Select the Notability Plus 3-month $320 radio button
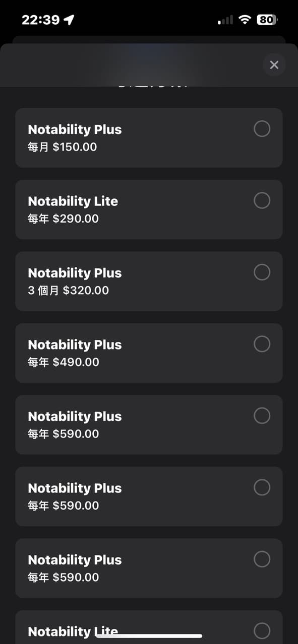Screen dimensions: 298x644 262,272
